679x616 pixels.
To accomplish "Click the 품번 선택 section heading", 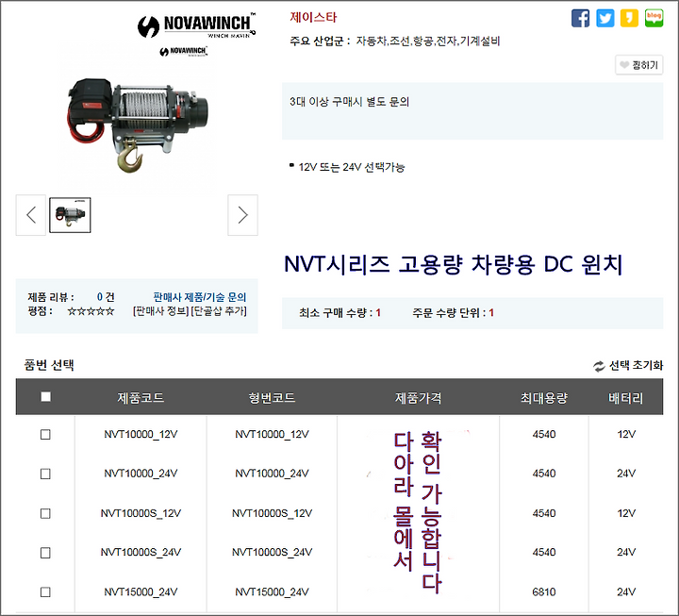I will 49,365.
